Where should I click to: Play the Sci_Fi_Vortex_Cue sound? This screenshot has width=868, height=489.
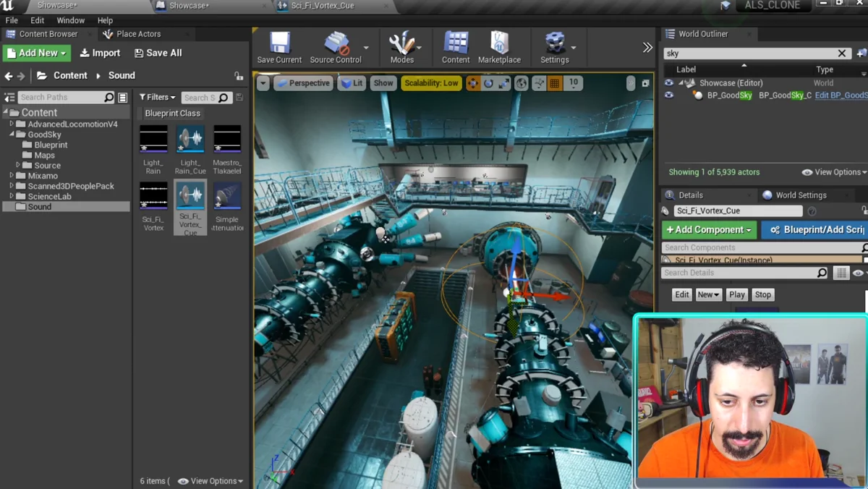pyautogui.click(x=737, y=294)
